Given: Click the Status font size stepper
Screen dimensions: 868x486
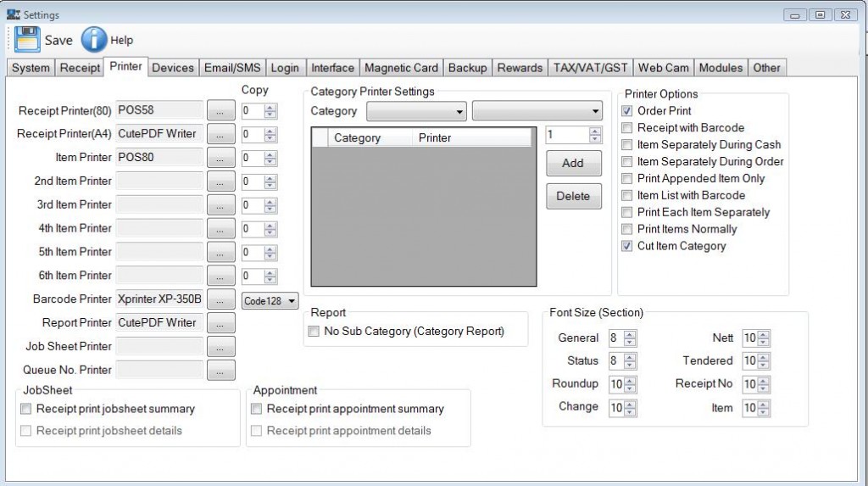Looking at the screenshot, I should coord(630,361).
